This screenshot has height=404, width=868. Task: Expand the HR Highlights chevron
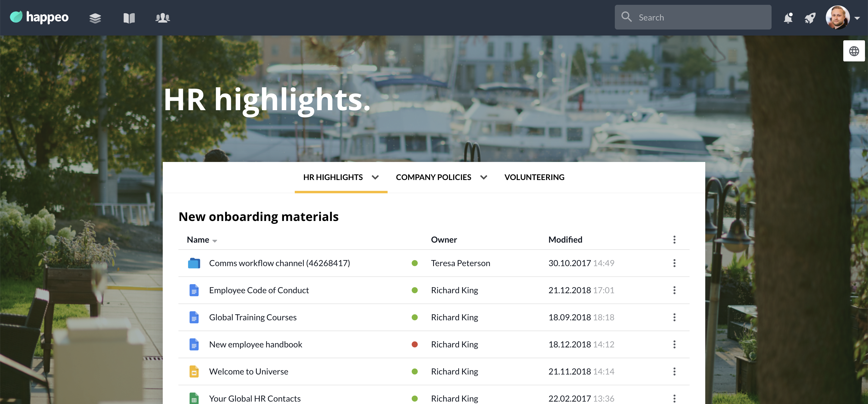pos(375,177)
